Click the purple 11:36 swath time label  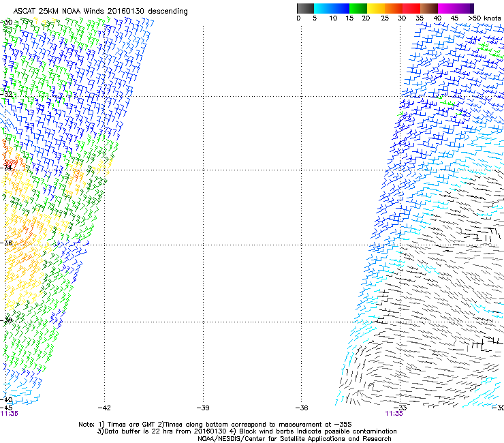tap(9, 414)
